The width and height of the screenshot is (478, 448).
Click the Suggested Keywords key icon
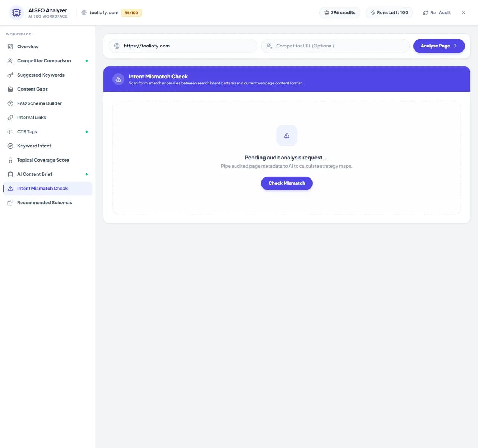pyautogui.click(x=10, y=75)
